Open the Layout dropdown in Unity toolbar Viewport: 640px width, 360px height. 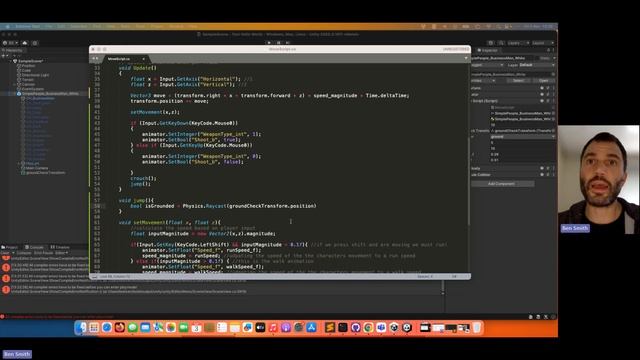543,43
